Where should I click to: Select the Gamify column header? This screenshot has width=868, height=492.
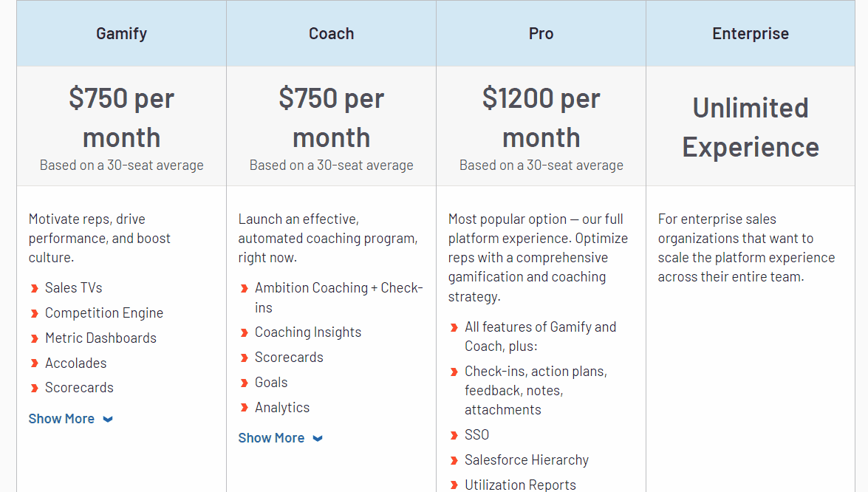[120, 33]
